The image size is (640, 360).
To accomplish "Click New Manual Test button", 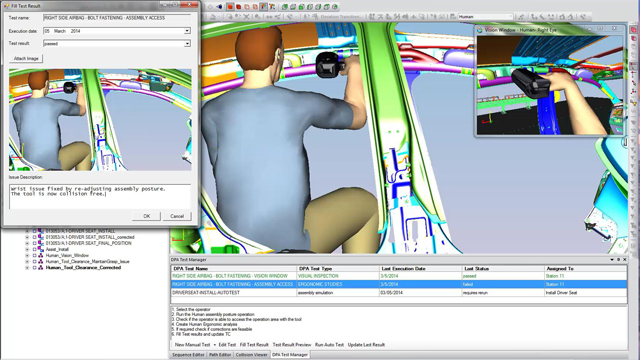I will [x=192, y=345].
